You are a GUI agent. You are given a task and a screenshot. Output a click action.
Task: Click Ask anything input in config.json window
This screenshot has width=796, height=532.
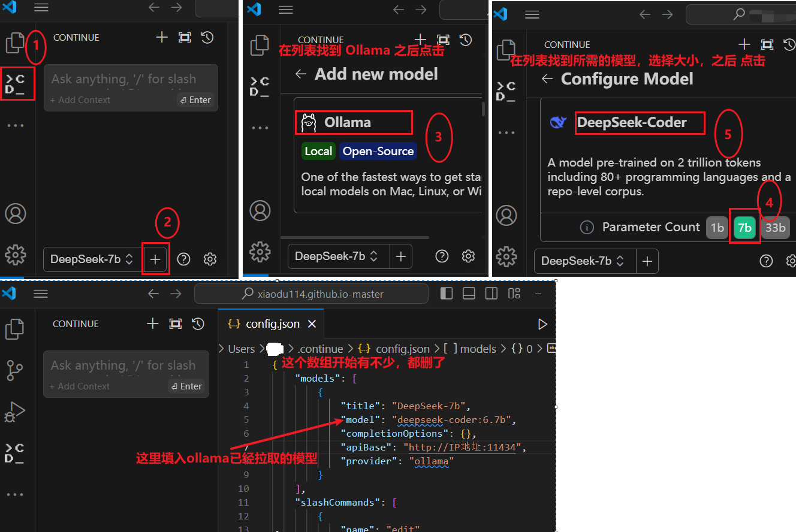click(x=123, y=365)
